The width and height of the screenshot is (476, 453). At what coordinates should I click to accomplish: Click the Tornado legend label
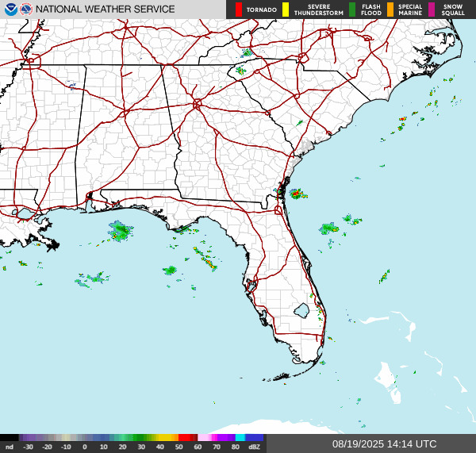point(262,10)
